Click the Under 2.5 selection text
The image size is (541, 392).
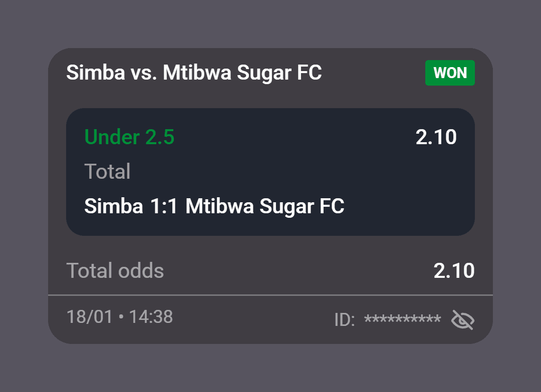coord(130,137)
